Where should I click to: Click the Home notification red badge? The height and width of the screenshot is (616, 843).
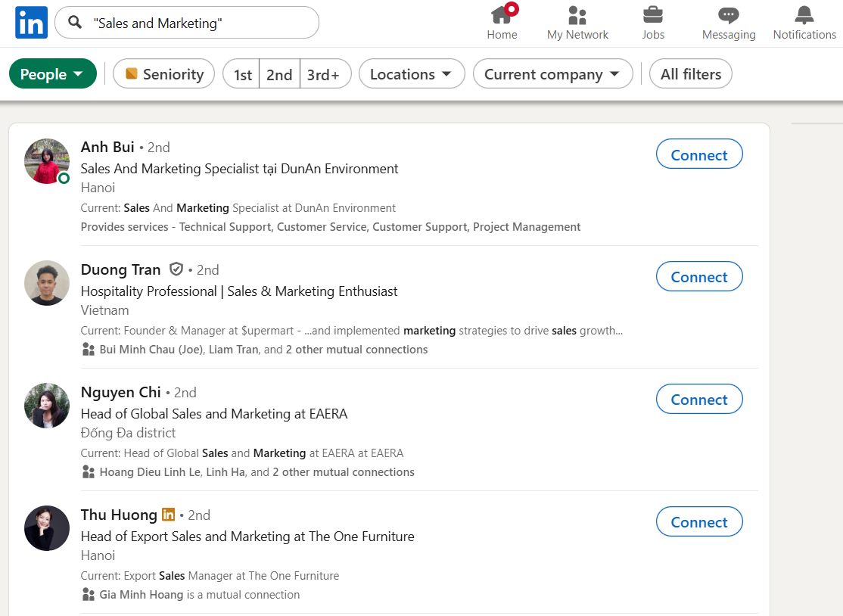coord(512,8)
